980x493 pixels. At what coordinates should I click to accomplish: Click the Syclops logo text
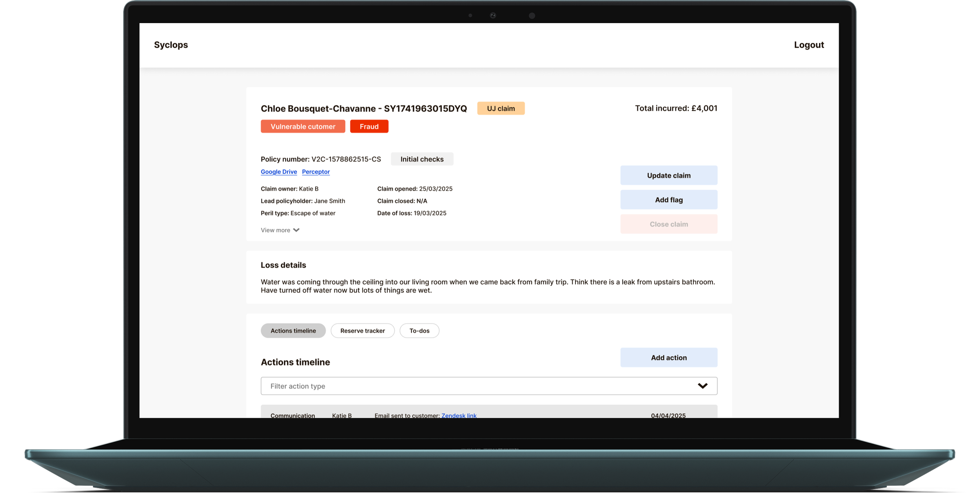171,45
